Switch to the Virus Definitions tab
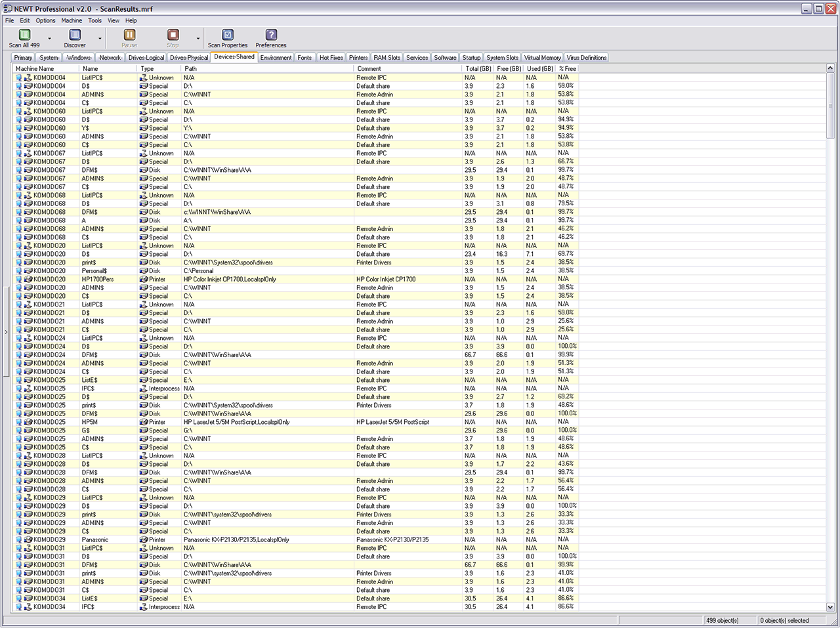 [x=586, y=58]
